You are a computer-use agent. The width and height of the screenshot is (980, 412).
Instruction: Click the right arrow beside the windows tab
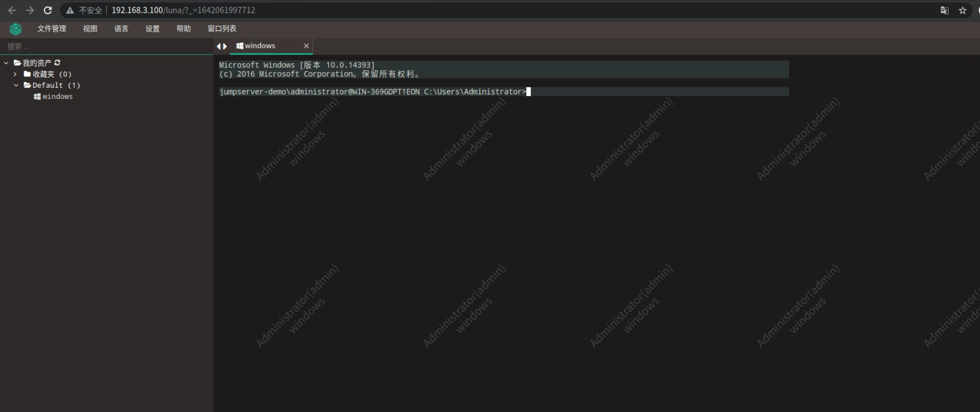[x=225, y=46]
